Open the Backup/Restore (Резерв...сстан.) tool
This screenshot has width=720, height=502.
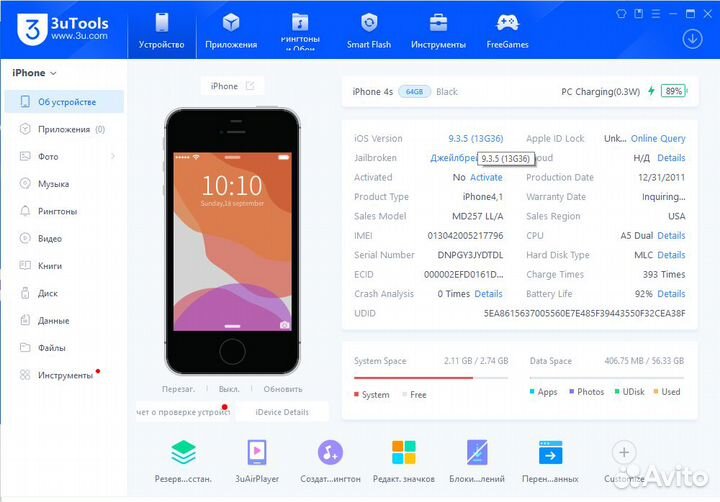(x=183, y=461)
